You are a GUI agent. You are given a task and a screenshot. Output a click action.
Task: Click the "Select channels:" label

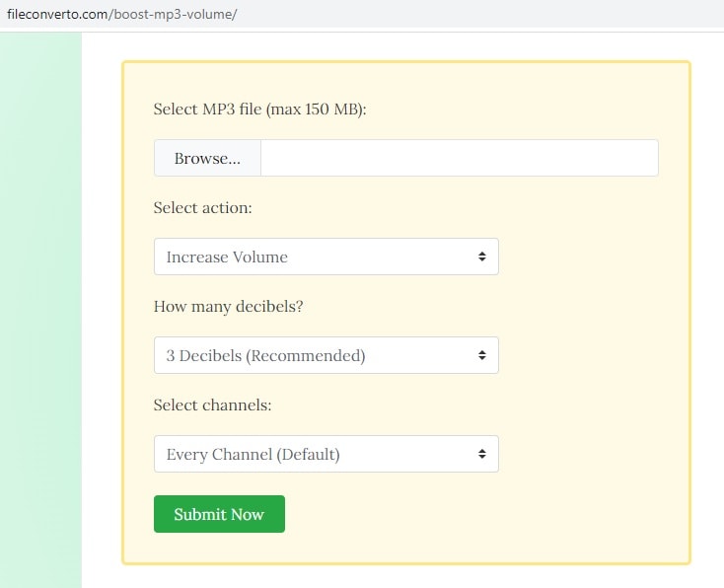pos(212,405)
